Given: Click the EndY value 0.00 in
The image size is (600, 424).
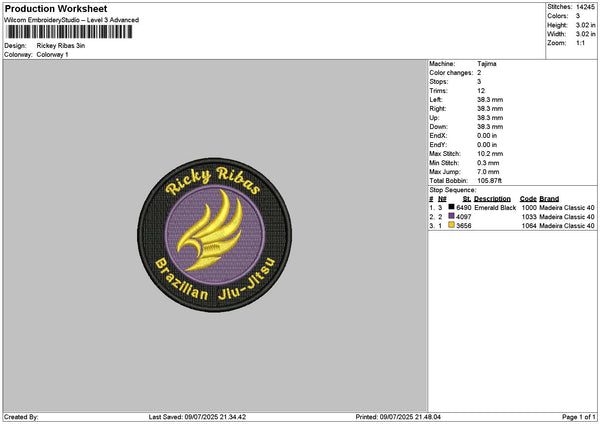Looking at the screenshot, I should click(487, 145).
